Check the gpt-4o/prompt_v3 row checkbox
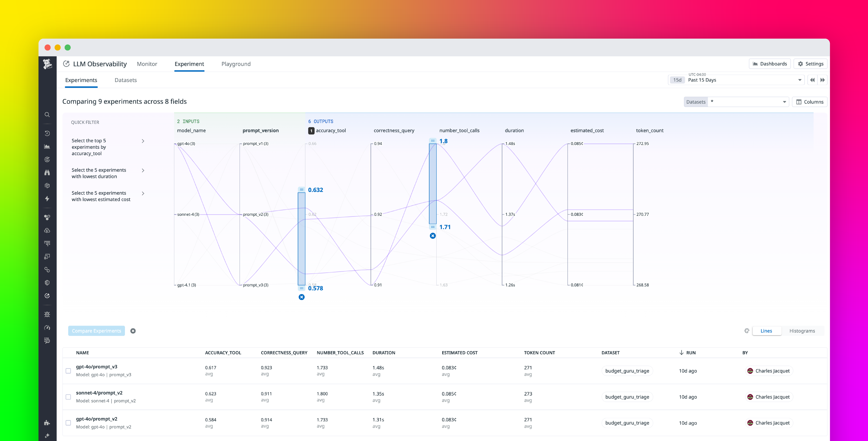The width and height of the screenshot is (868, 441). click(68, 371)
